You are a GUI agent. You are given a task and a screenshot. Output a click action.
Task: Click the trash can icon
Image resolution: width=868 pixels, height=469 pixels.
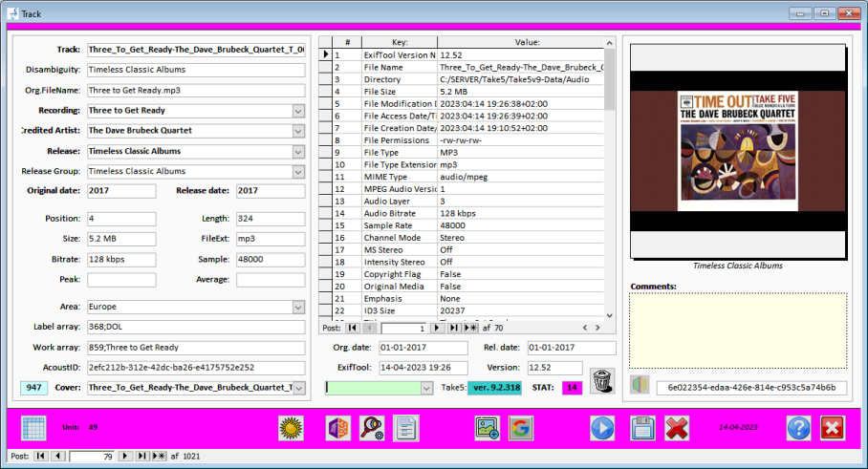tap(602, 379)
